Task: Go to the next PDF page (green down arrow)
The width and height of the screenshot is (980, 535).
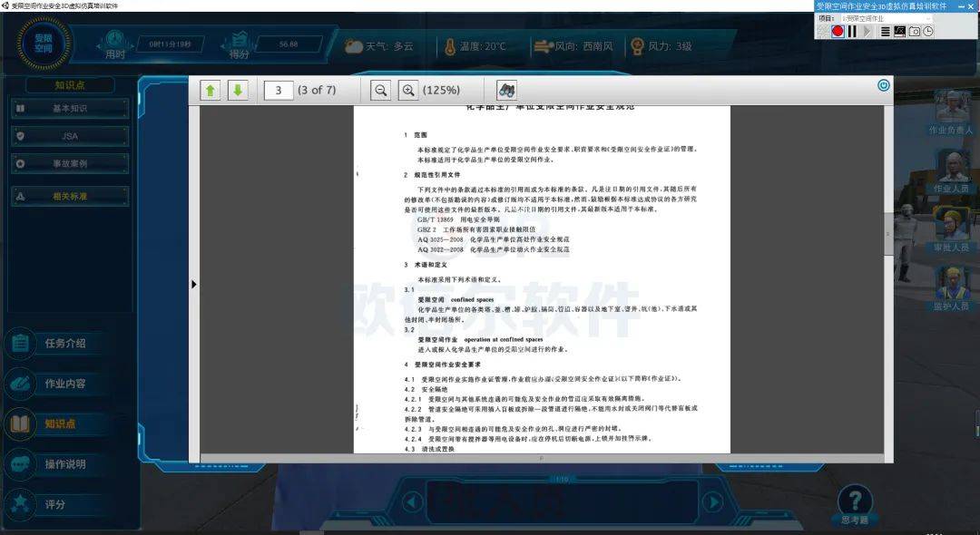Action: pos(238,91)
